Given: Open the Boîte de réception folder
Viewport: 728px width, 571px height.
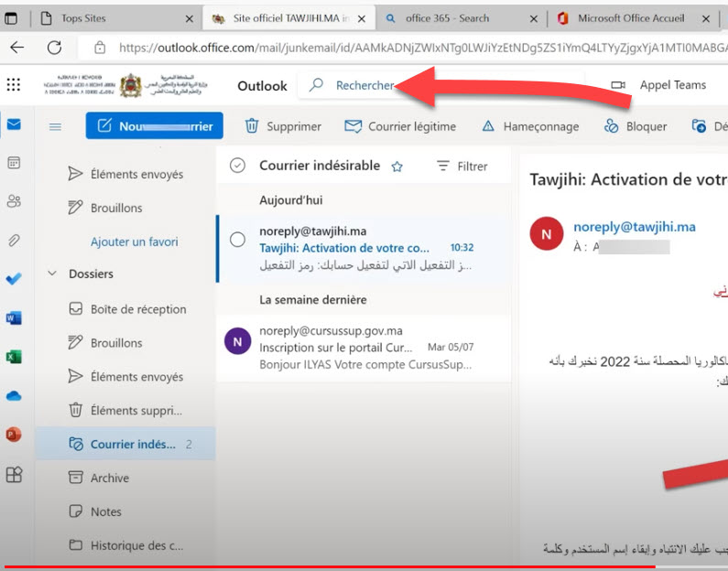Looking at the screenshot, I should [125, 309].
